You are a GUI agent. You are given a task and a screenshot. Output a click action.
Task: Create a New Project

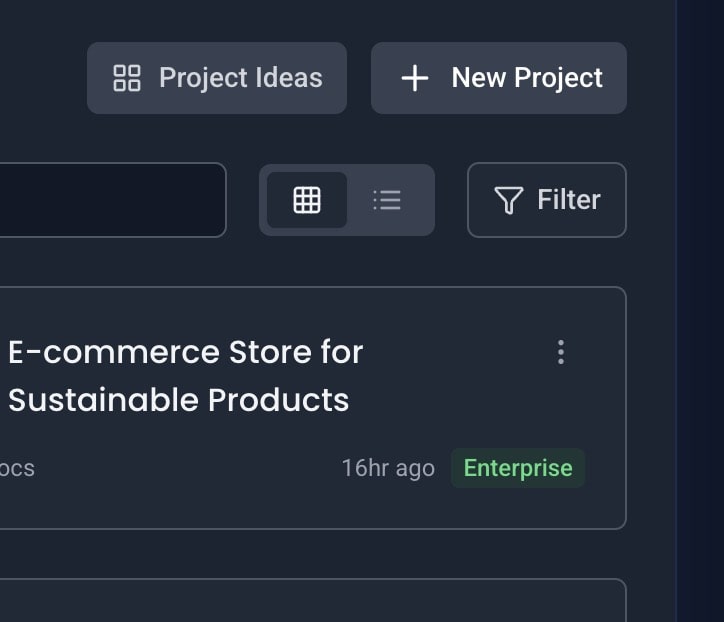[x=499, y=78]
